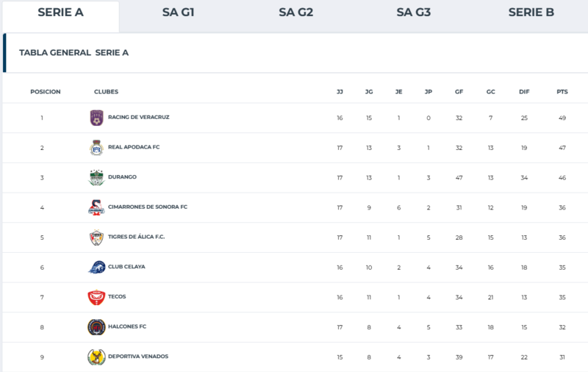Open the Racing de Veracruz team name
This screenshot has width=588, height=372.
pos(139,117)
